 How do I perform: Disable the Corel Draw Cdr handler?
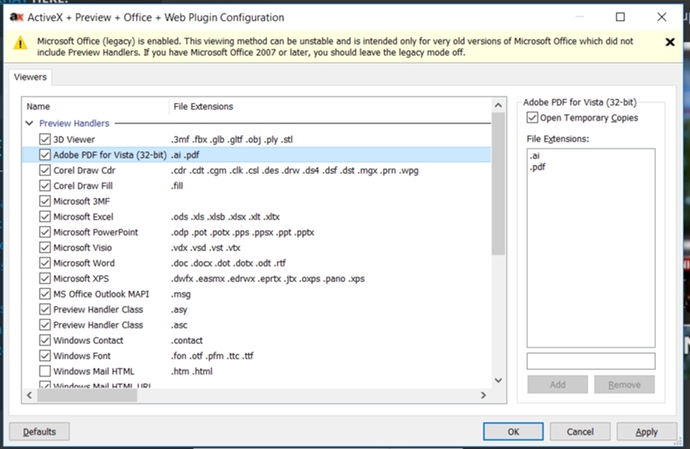[x=44, y=170]
